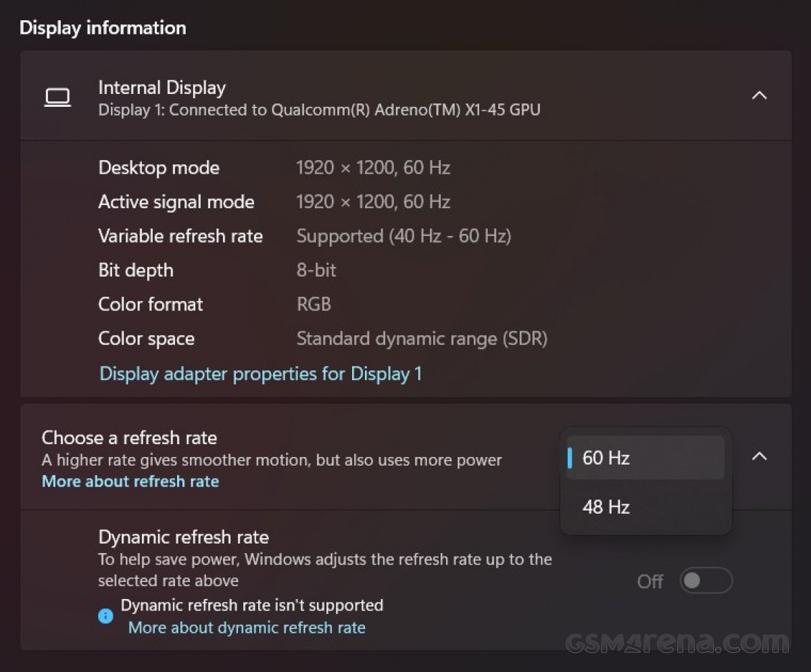The image size is (811, 672).
Task: Click the Desktop mode label
Action: point(159,168)
